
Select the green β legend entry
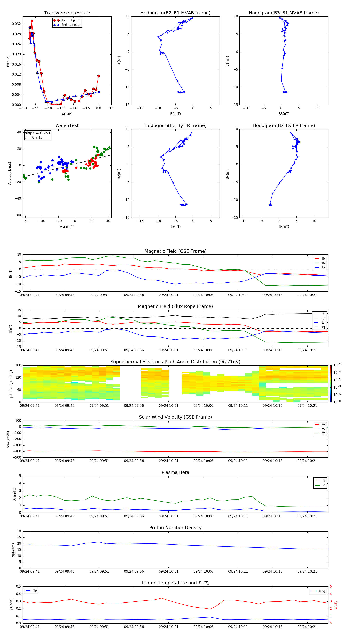click(320, 485)
